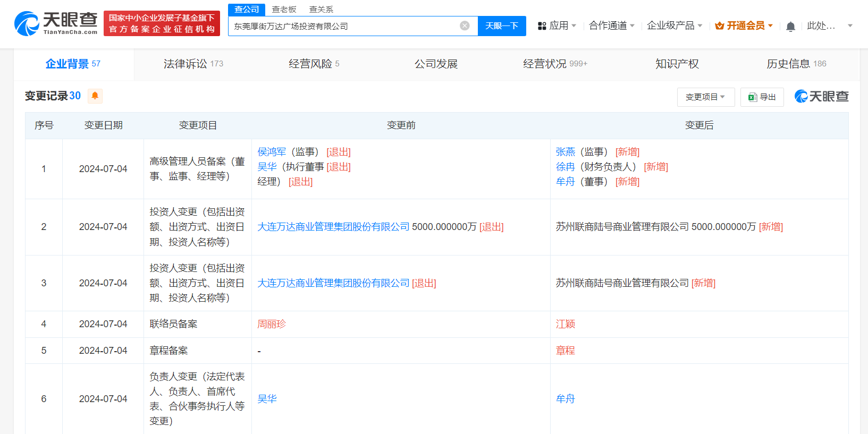868x434 pixels.
Task: Click the red 官方备案企业征信机构 banner
Action: tap(162, 23)
